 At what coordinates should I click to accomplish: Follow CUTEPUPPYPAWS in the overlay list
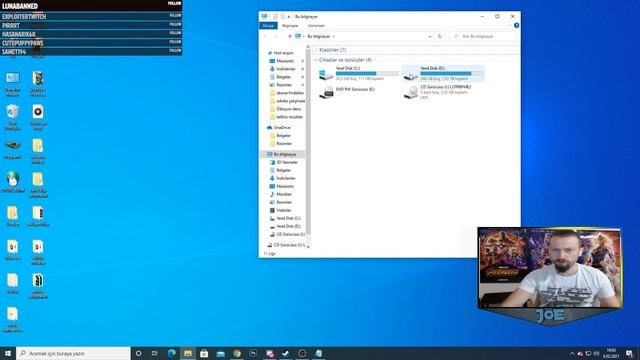[175, 42]
